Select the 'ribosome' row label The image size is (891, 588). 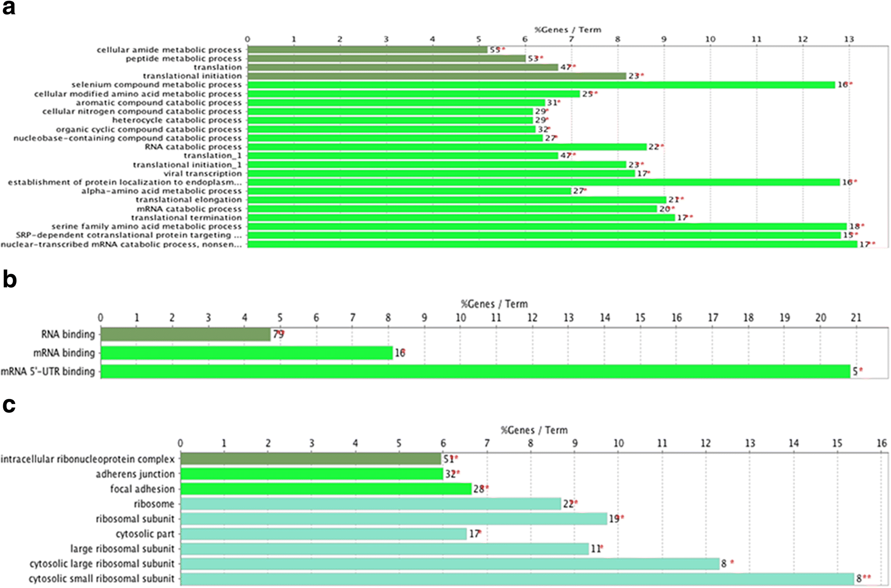[x=154, y=504]
